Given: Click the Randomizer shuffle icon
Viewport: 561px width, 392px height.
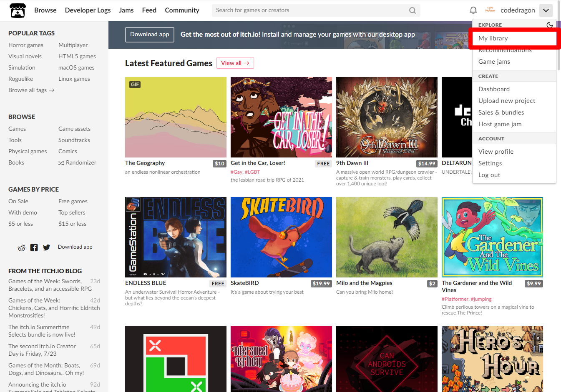Looking at the screenshot, I should tap(61, 163).
